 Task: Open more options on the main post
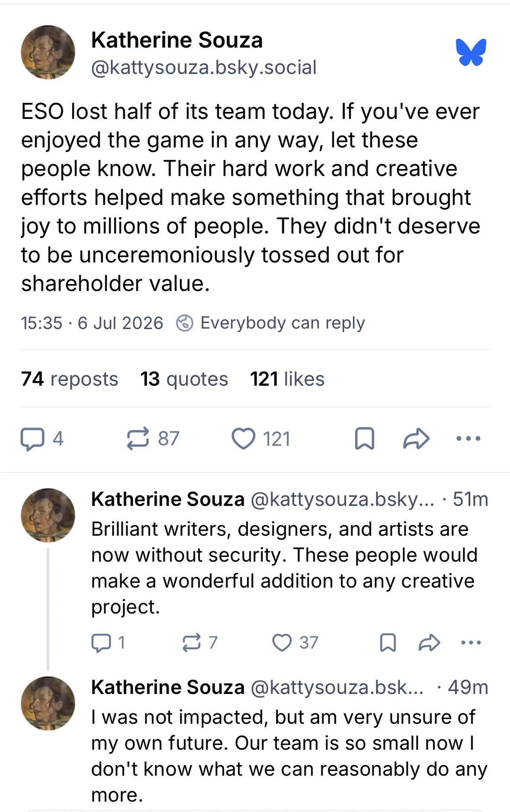[468, 439]
